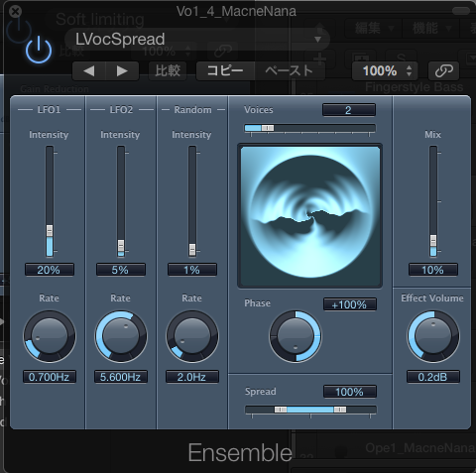The image size is (476, 473).
Task: Open the 100% view size stepper
Action: [x=385, y=70]
